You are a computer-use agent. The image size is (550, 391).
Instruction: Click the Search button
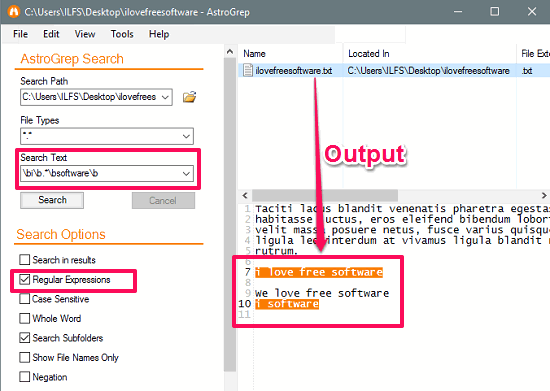[52, 200]
